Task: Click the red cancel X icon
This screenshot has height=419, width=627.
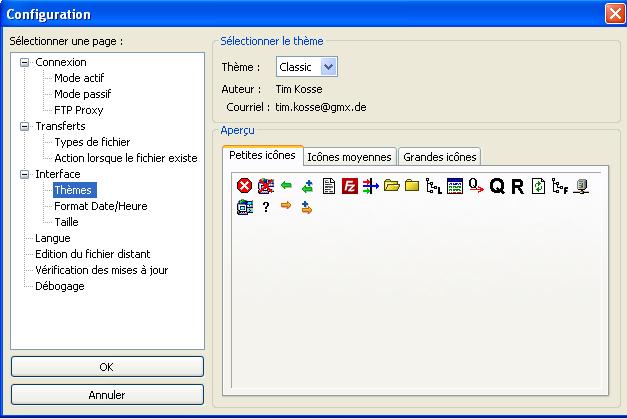Action: tap(244, 186)
